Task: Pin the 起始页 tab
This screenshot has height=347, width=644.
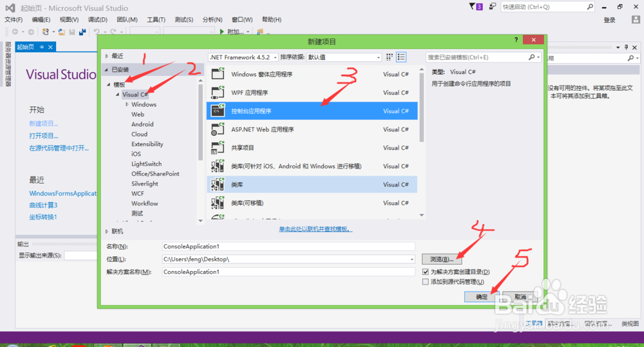Action: pyautogui.click(x=41, y=47)
